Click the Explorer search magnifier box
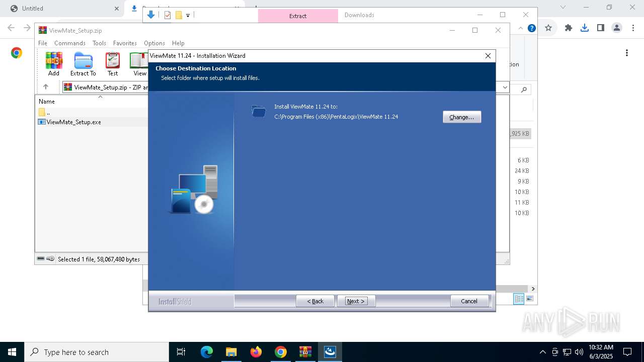The image size is (644, 362). pyautogui.click(x=523, y=89)
